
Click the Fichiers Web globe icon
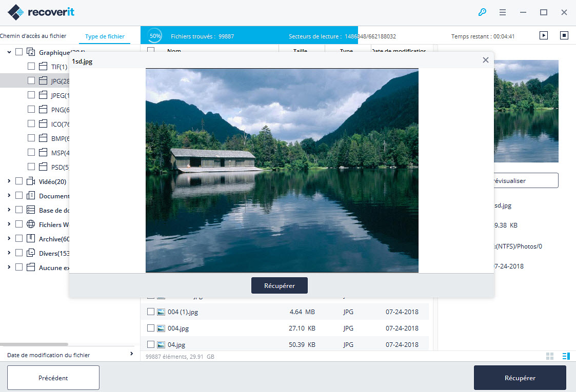[x=31, y=224]
